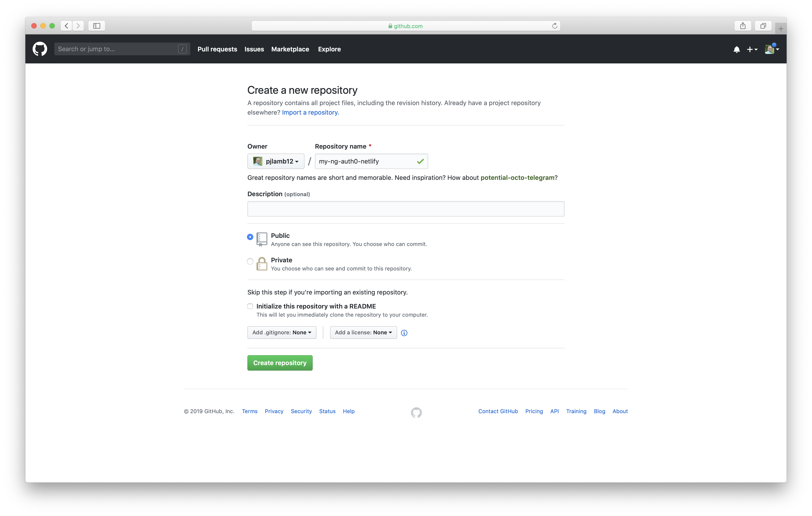Click the Description optional input field
This screenshot has height=516, width=812.
406,208
